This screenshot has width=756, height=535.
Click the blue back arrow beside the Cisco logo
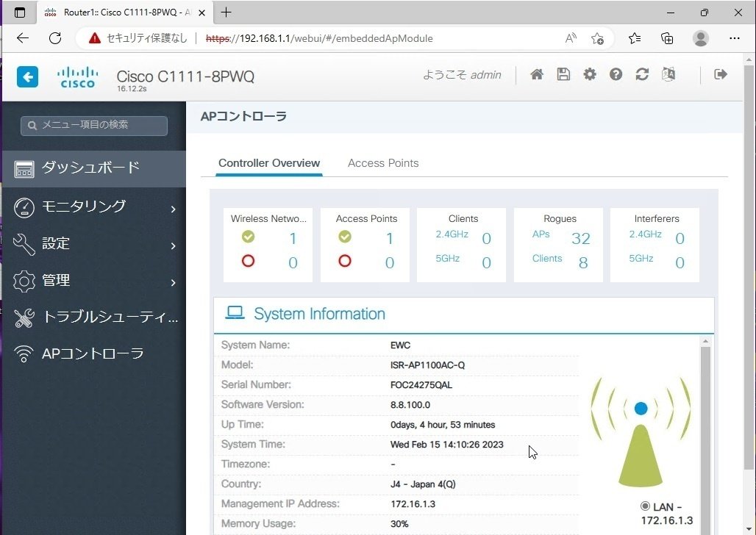[x=27, y=76]
